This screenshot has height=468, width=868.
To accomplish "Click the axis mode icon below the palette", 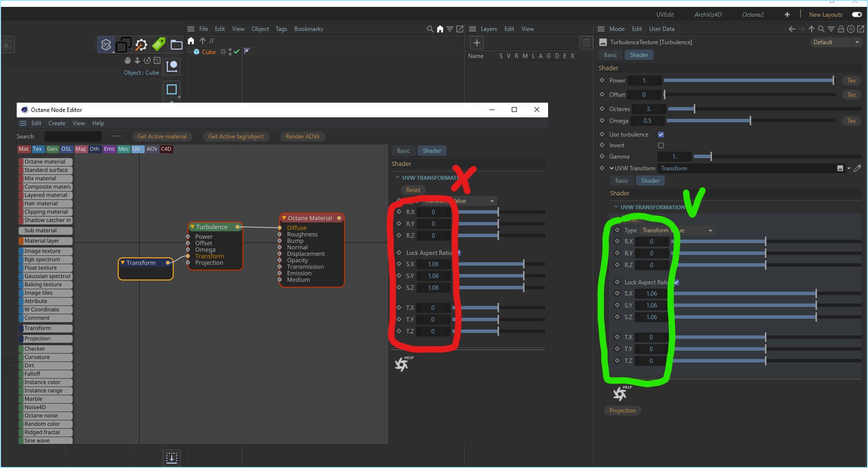I will click(172, 66).
